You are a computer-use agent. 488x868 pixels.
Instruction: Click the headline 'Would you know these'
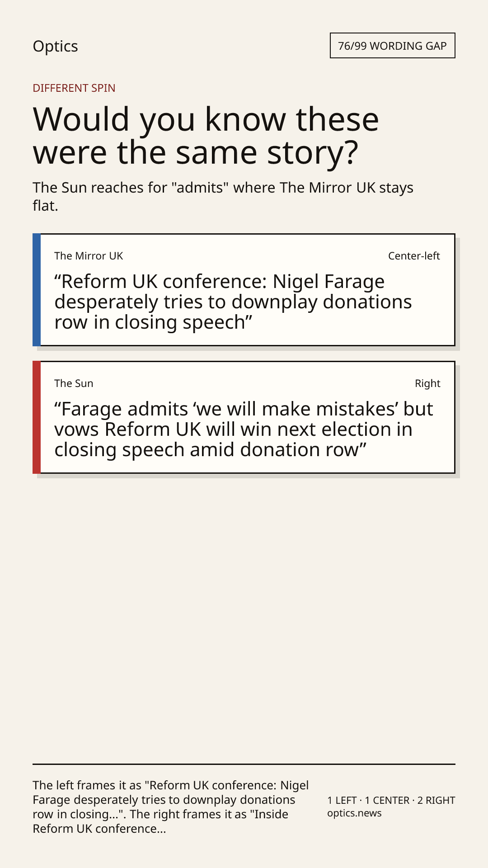(206, 119)
